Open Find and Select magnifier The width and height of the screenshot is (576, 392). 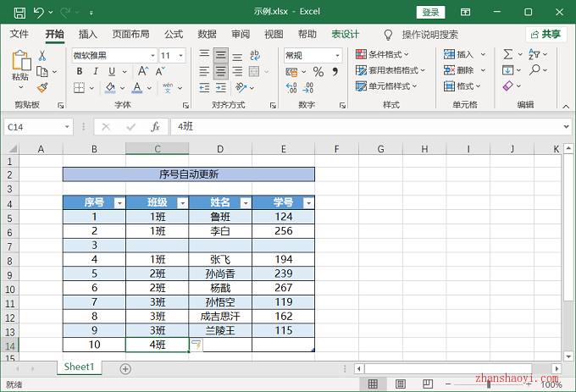534,69
